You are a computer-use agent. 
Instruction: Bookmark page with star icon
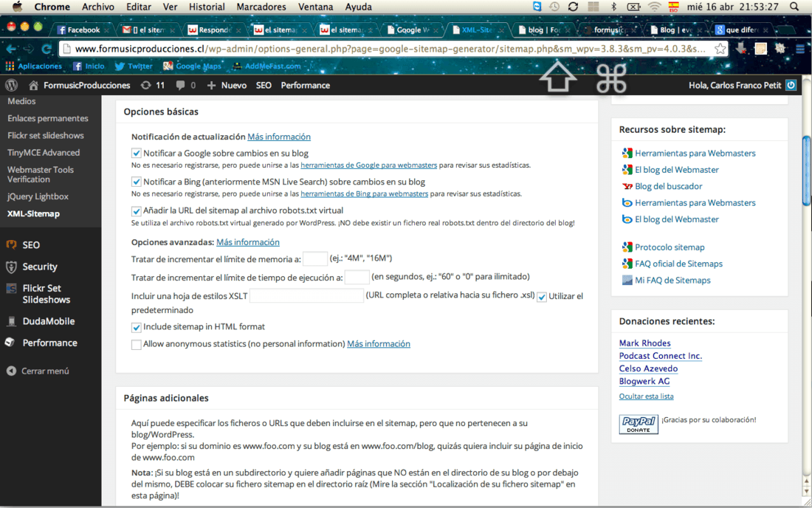(x=720, y=49)
